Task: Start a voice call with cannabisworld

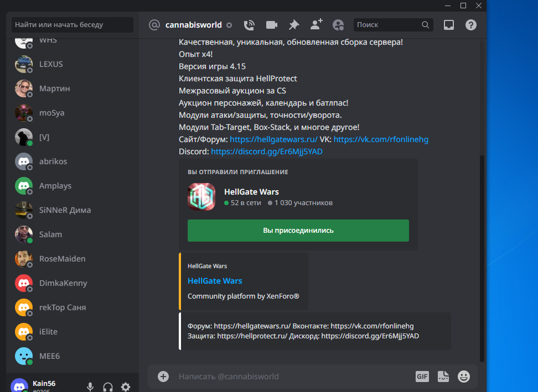Action: [x=249, y=25]
